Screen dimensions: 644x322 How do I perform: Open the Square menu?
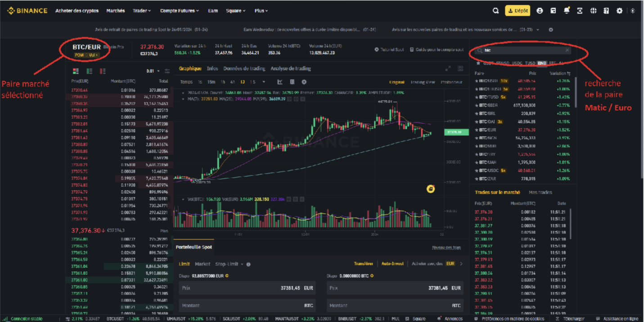click(x=236, y=11)
